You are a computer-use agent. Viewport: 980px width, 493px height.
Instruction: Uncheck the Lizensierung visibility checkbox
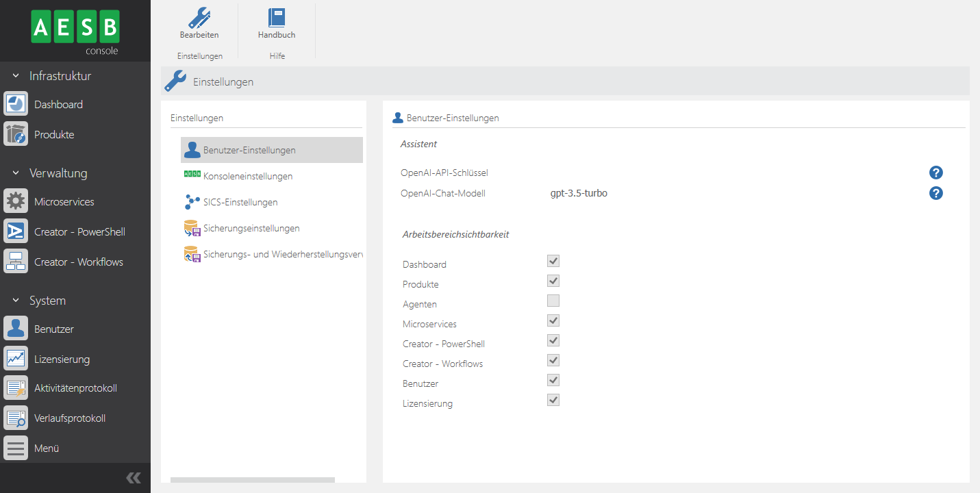pyautogui.click(x=553, y=399)
